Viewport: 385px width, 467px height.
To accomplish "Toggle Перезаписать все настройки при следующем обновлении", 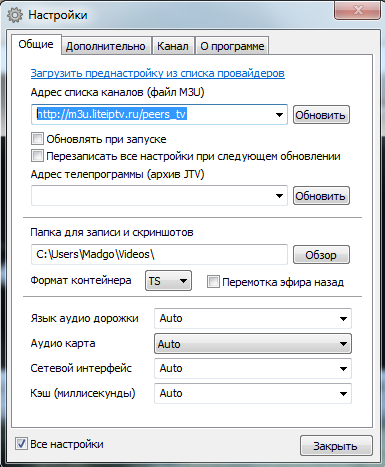I will click(x=37, y=156).
